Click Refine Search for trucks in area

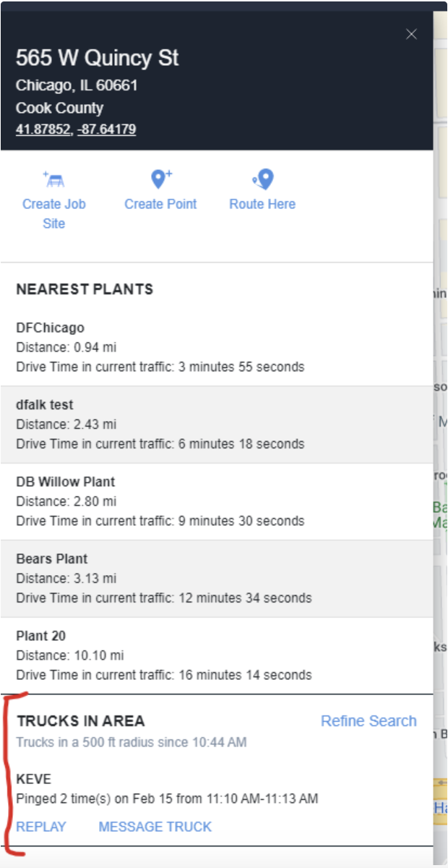pyautogui.click(x=368, y=720)
